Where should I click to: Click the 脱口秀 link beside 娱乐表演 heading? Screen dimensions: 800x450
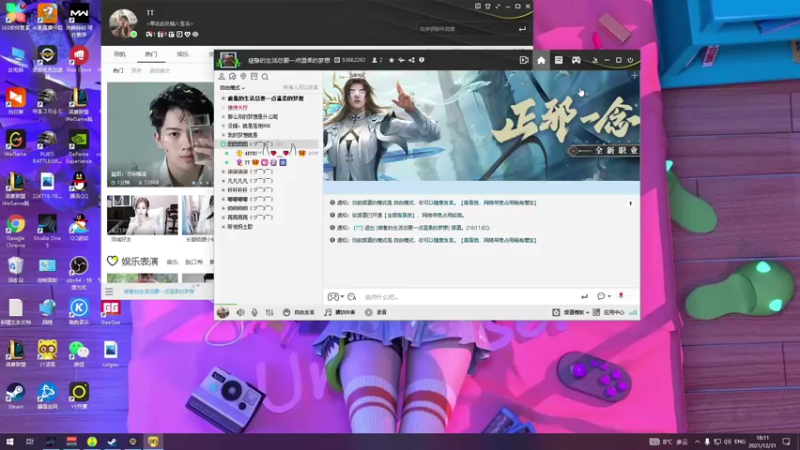194,262
